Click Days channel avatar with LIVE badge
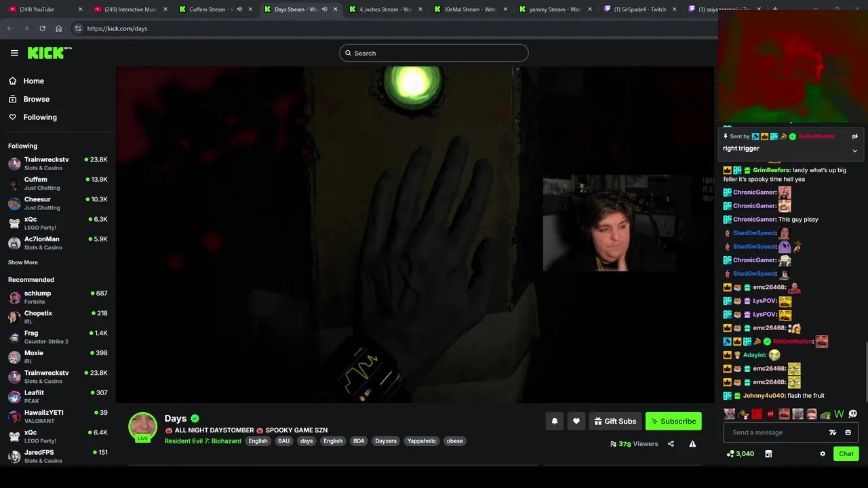Screen dimensions: 868x488 (x=142, y=427)
